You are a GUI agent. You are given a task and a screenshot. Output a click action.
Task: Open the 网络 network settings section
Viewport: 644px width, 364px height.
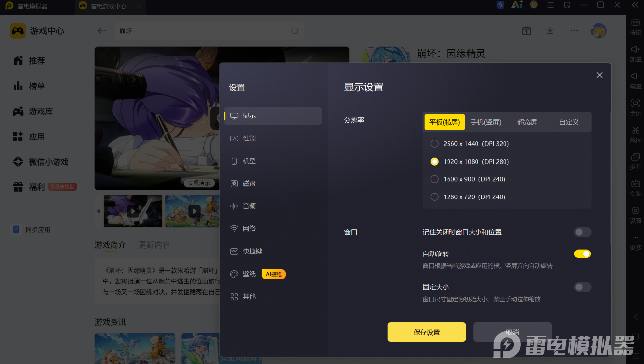point(273,229)
